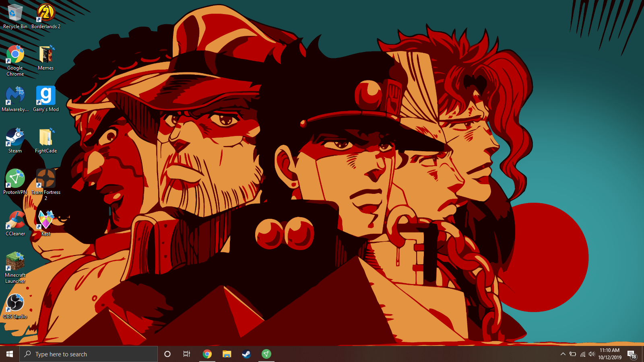Switch to ProtonVPN in the taskbar
This screenshot has height=362, width=644.
pyautogui.click(x=266, y=354)
